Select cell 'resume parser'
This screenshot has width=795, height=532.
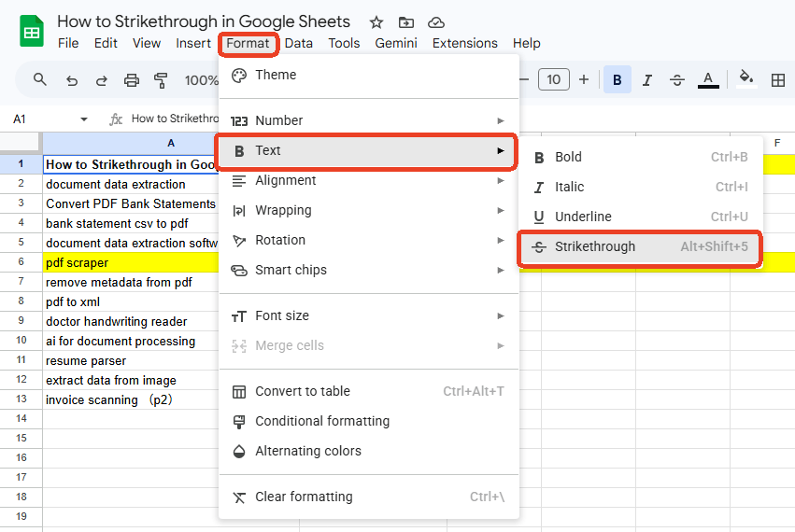pos(131,361)
